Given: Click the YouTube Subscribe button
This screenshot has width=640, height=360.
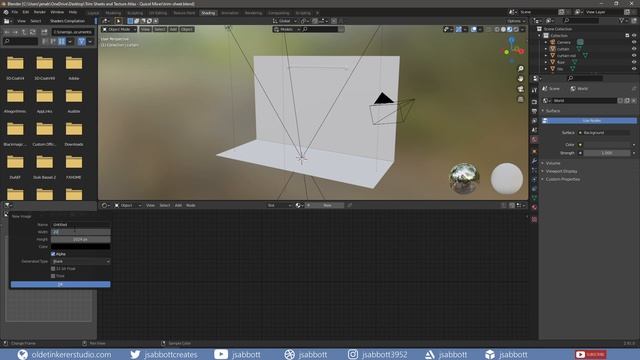Looking at the screenshot, I should click(x=590, y=355).
